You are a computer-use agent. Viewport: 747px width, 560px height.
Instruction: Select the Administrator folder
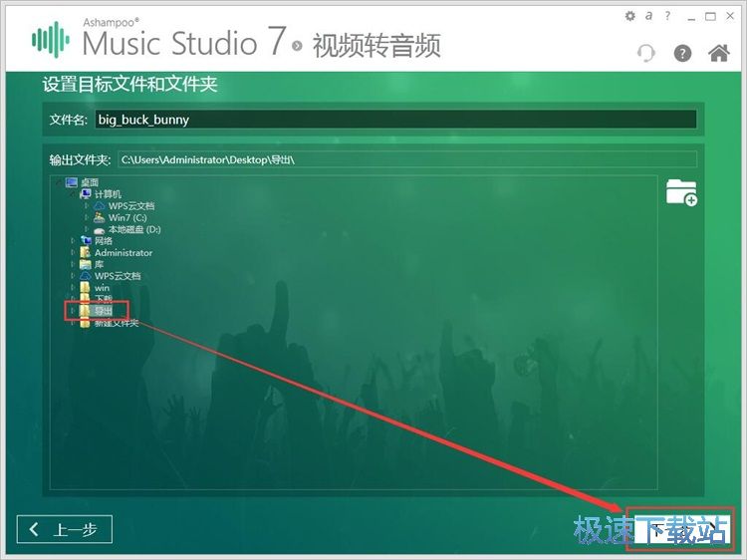124,252
